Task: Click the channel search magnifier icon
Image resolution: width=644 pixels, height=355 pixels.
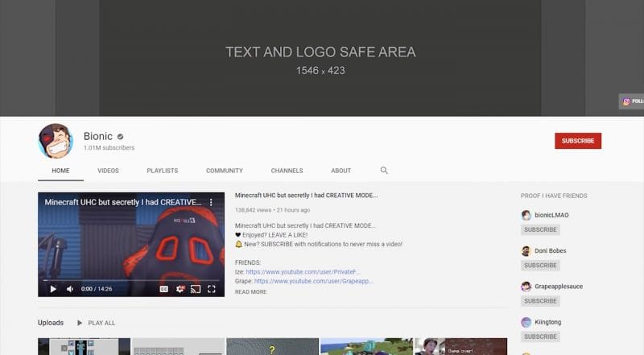Action: tap(384, 171)
